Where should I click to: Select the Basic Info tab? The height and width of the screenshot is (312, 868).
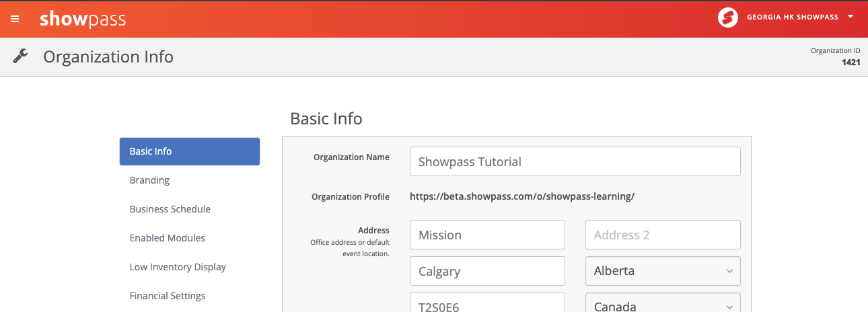pos(190,151)
